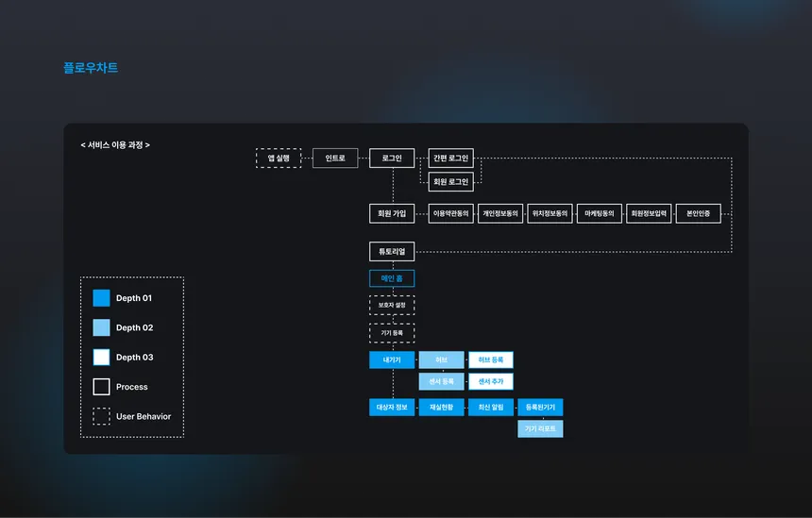Image resolution: width=812 pixels, height=518 pixels.
Task: Click the Process legend outline square
Action: [x=102, y=387]
